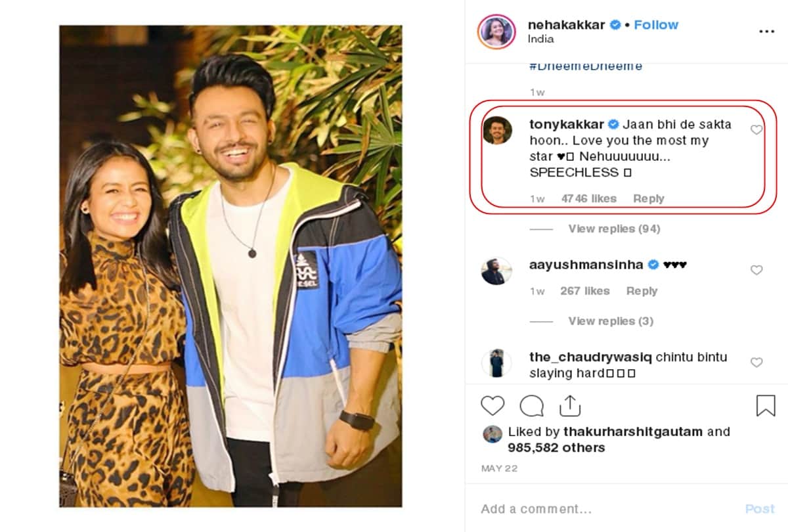The width and height of the screenshot is (788, 532).
Task: Save the post with the bookmark icon
Action: [764, 406]
